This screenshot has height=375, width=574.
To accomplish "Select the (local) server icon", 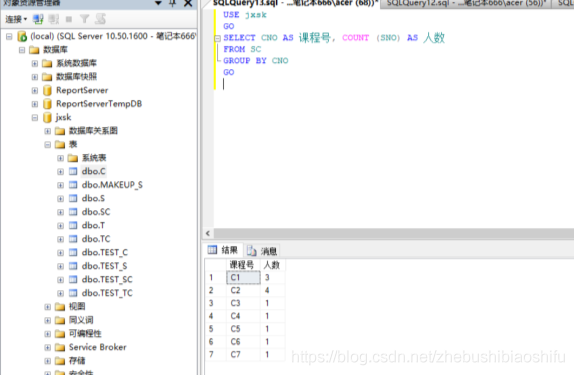I will click(x=22, y=36).
